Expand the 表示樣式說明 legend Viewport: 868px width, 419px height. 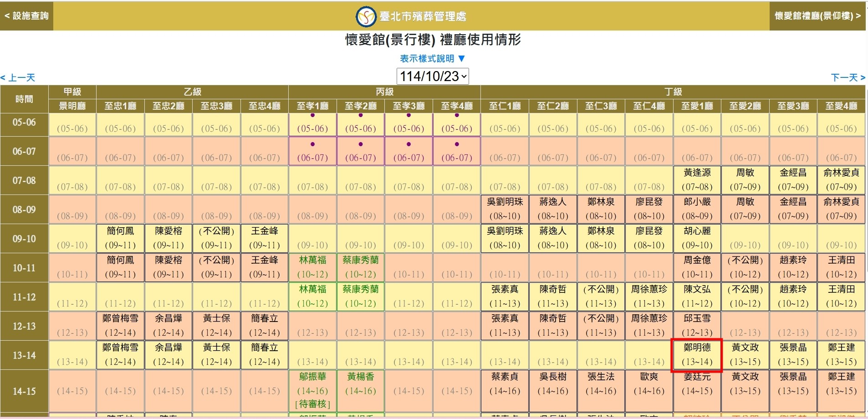[433, 59]
